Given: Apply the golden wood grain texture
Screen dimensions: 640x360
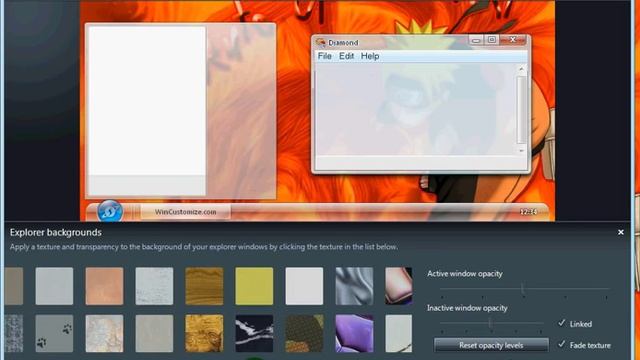Looking at the screenshot, I should 204,286.
